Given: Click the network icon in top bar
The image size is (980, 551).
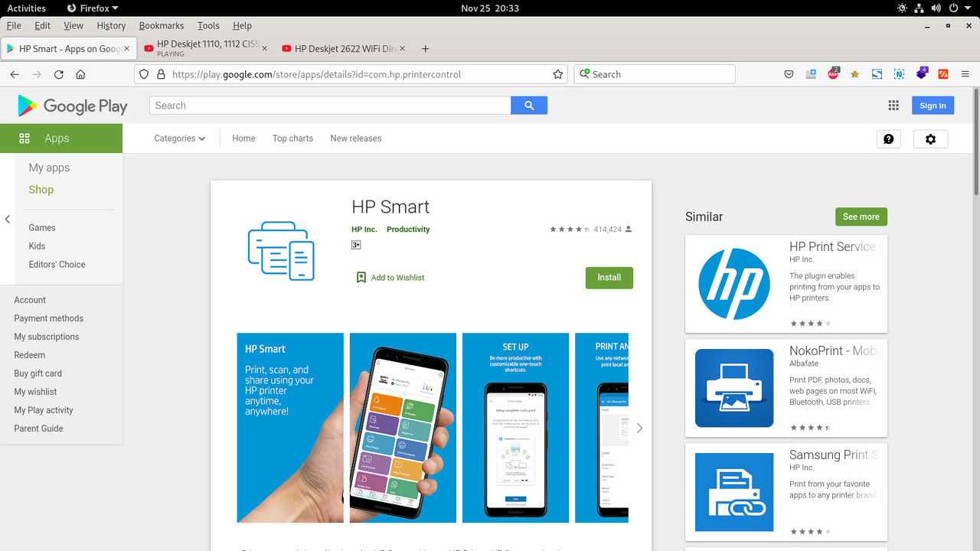Looking at the screenshot, I should click(919, 8).
